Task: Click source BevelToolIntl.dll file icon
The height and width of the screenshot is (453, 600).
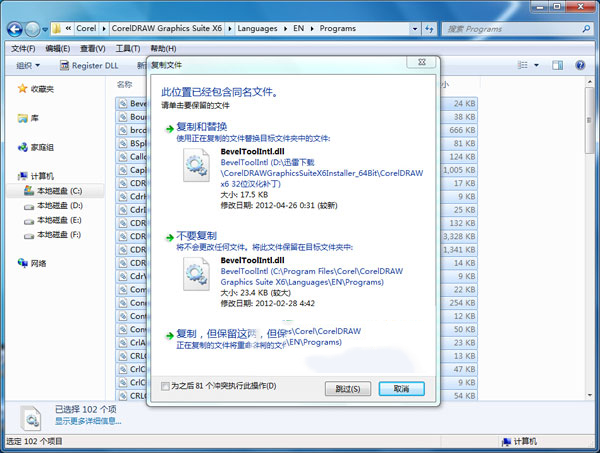Action: [196, 165]
